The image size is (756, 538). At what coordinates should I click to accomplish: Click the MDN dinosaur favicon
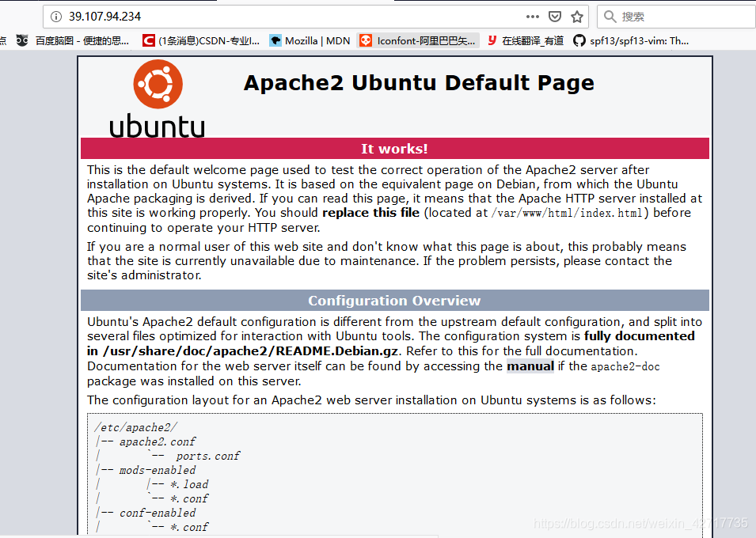click(275, 41)
